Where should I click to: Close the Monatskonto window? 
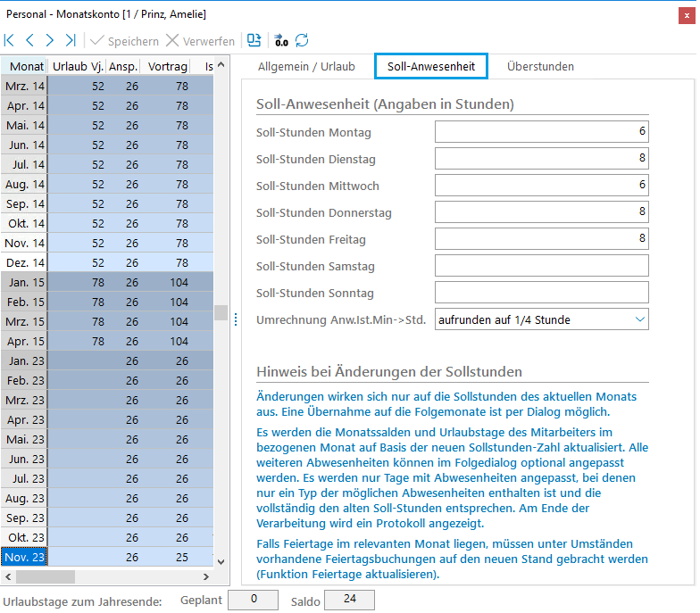click(x=685, y=14)
